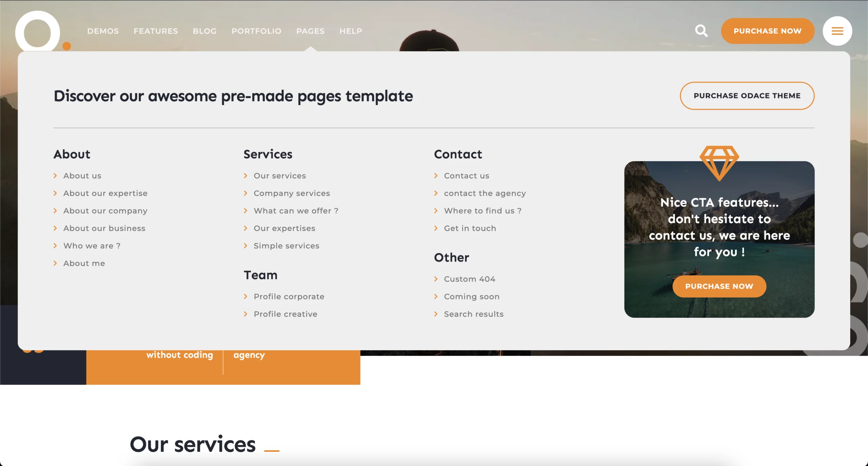Expand the Blog dropdown menu

[204, 31]
